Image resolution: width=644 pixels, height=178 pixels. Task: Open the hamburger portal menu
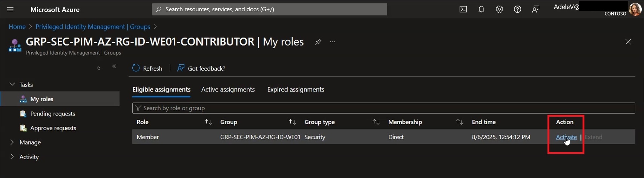(x=10, y=9)
